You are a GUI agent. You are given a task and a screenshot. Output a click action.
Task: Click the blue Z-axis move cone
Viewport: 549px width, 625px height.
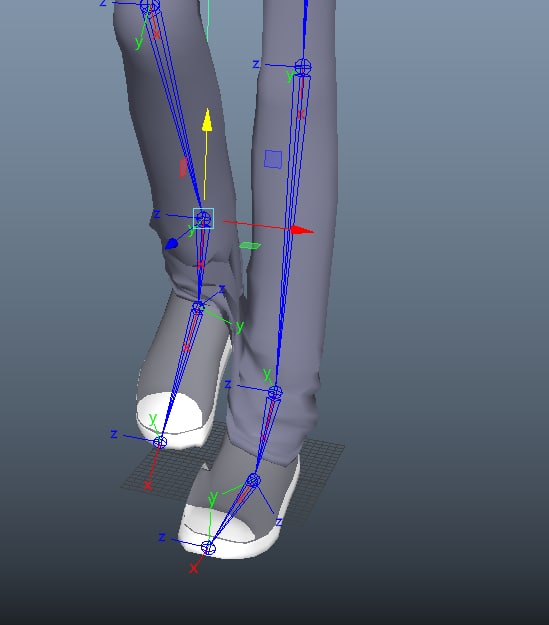(x=171, y=244)
